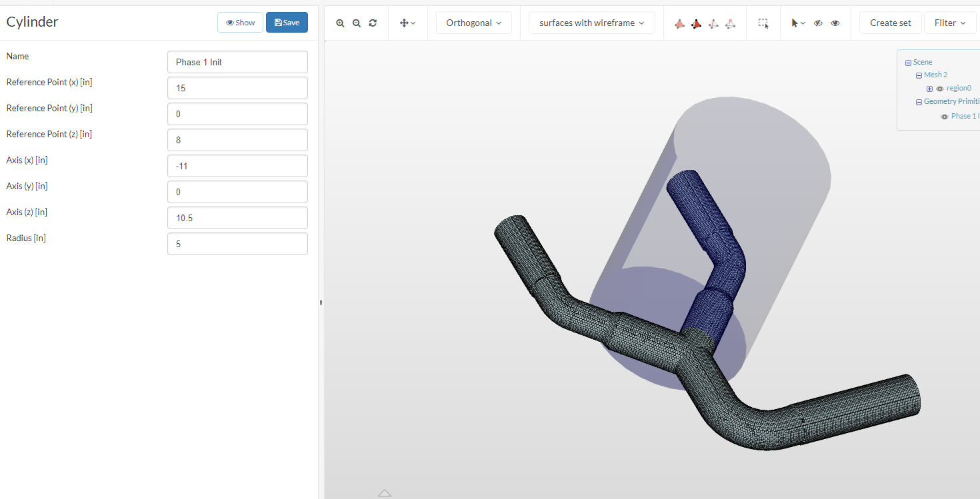Toggle visibility of region0 in scene tree
980x499 pixels.
940,89
